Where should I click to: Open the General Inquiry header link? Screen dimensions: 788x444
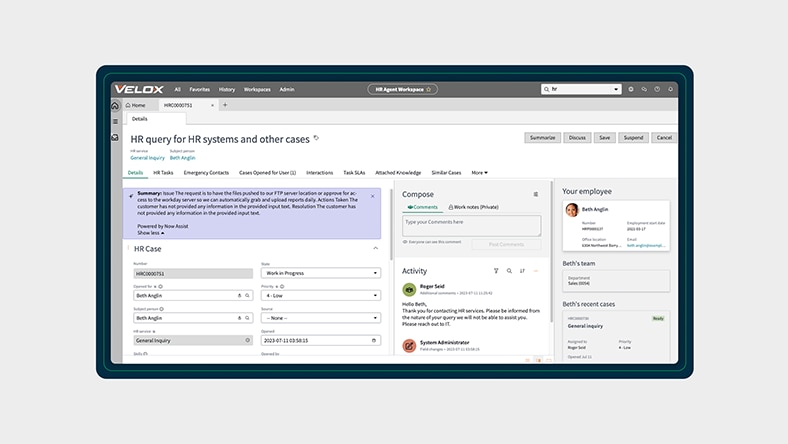147,158
